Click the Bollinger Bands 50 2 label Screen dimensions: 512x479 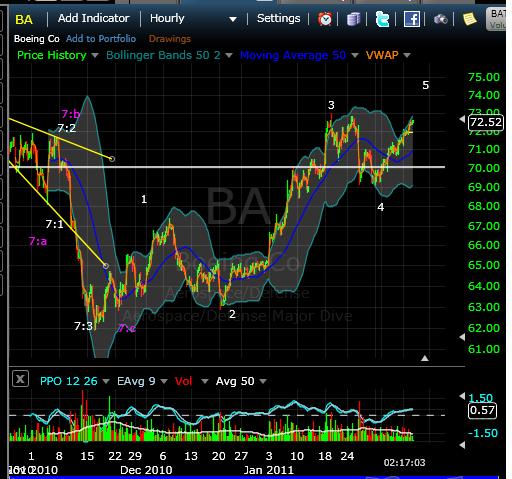point(163,55)
